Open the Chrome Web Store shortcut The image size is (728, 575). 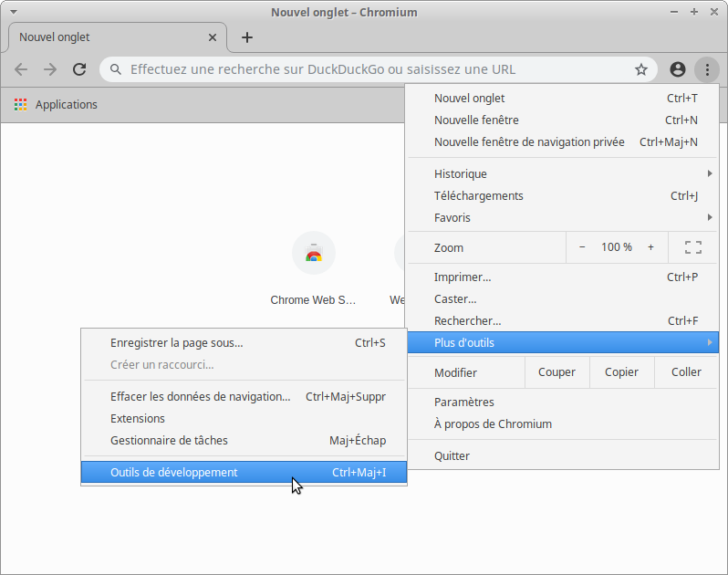pyautogui.click(x=313, y=253)
